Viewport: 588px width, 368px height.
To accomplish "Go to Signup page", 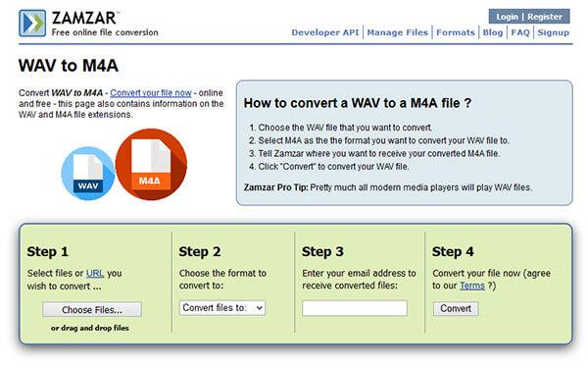I will tap(553, 32).
